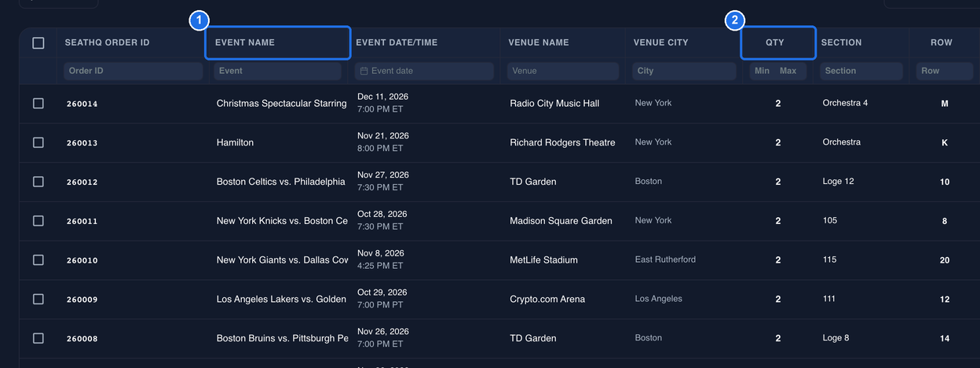980x368 pixels.
Task: Sort by Event Name column header
Action: pyautogui.click(x=245, y=42)
